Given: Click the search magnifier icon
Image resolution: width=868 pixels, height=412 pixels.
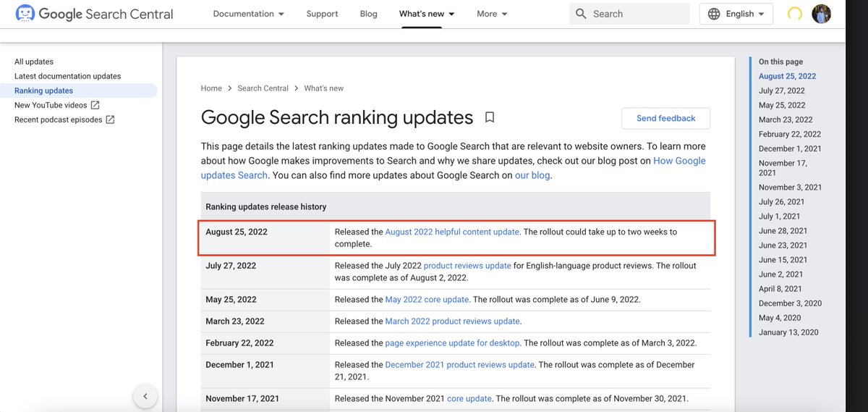Looking at the screenshot, I should pyautogui.click(x=581, y=14).
